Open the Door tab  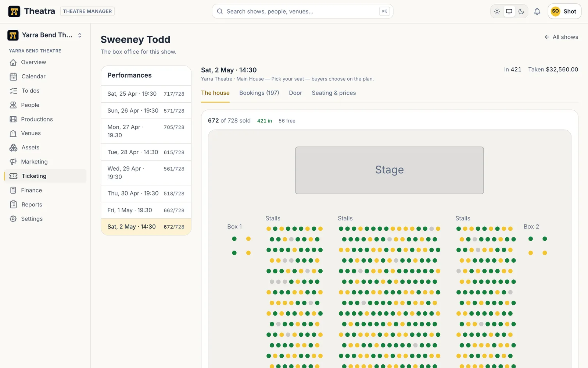[x=295, y=93]
